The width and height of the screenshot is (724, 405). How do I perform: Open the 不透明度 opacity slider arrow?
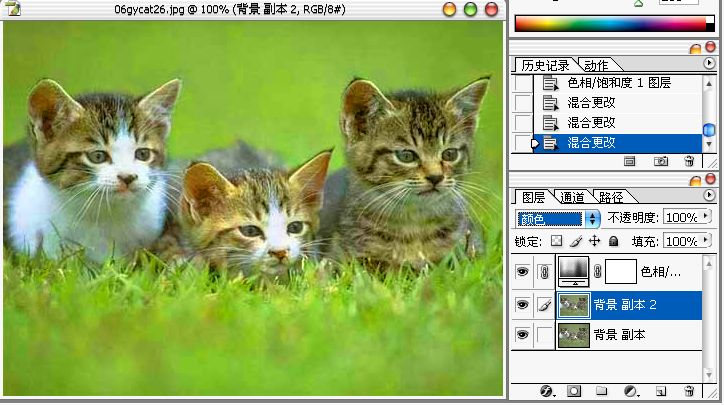[708, 217]
